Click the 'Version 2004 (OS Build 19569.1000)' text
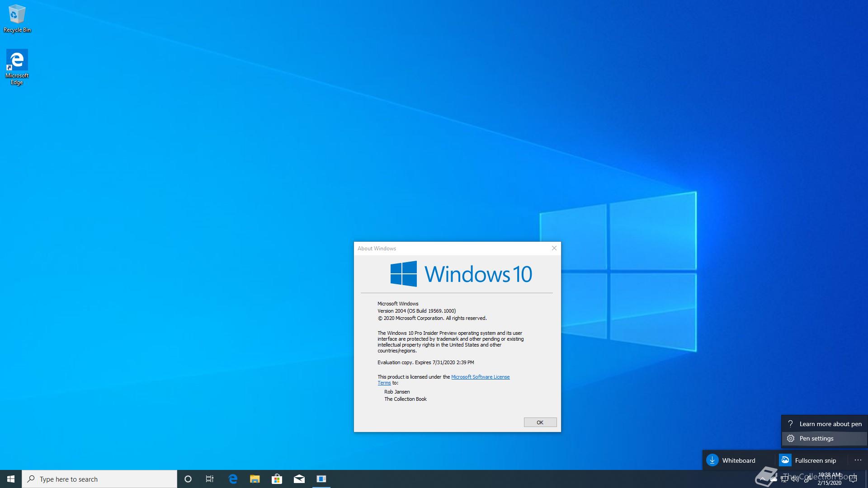This screenshot has width=868, height=488. point(416,311)
